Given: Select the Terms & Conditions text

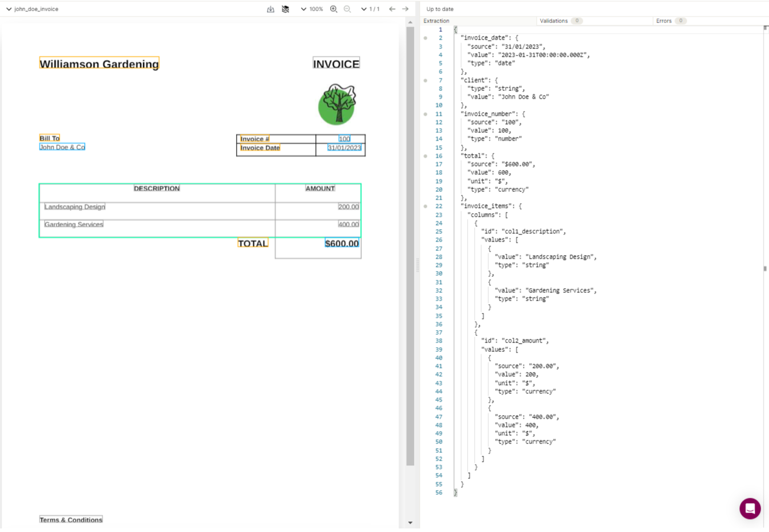Looking at the screenshot, I should [x=71, y=520].
